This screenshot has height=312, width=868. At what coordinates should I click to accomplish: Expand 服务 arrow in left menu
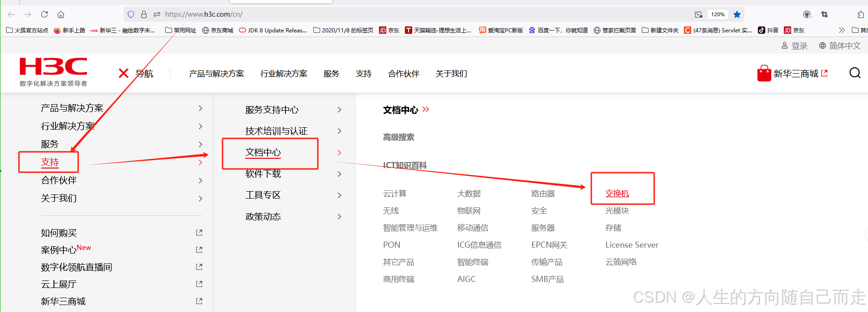tap(200, 144)
